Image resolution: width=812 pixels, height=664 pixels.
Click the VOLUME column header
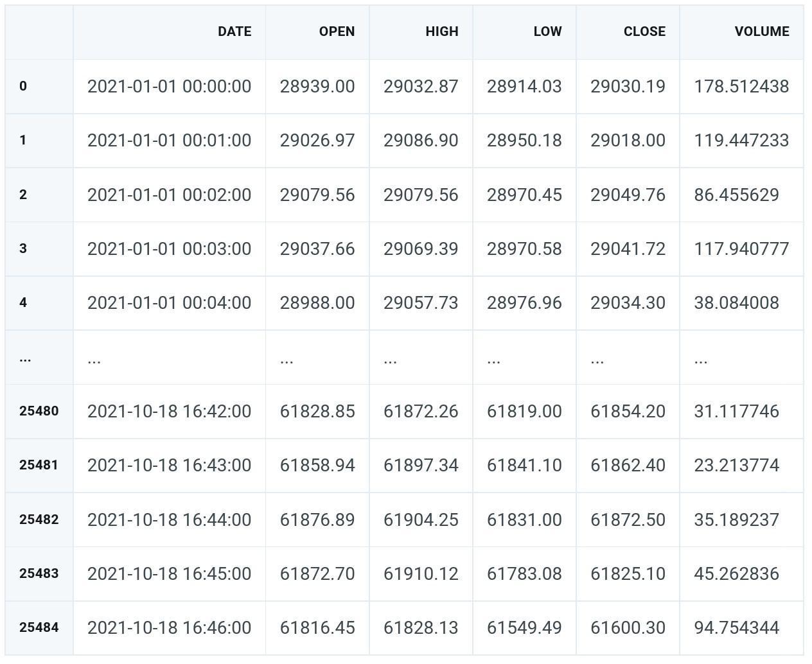tap(761, 31)
